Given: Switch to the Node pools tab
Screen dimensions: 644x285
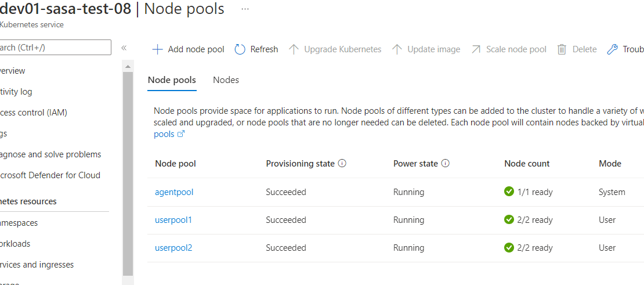Looking at the screenshot, I should coord(172,80).
